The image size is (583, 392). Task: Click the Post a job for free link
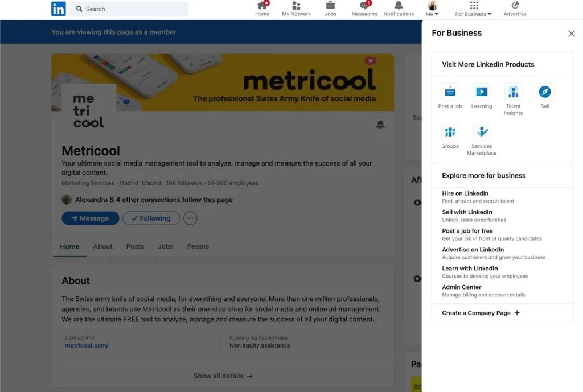(467, 231)
